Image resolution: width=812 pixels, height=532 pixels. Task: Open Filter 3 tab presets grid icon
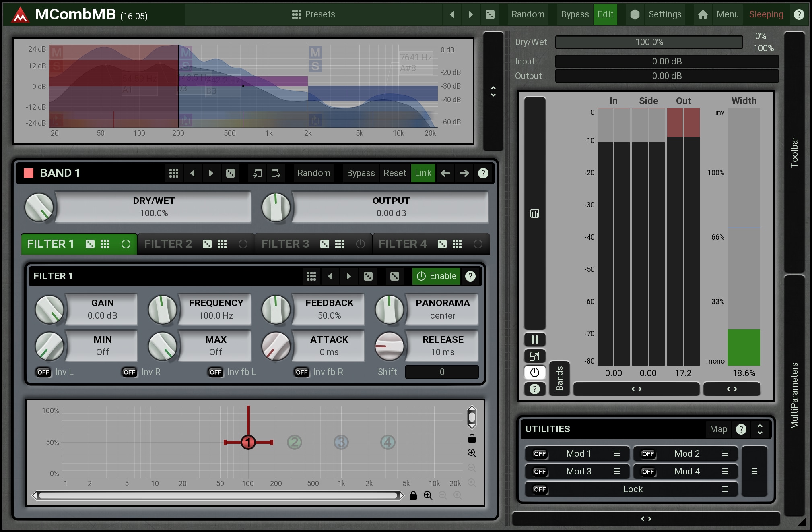[339, 244]
